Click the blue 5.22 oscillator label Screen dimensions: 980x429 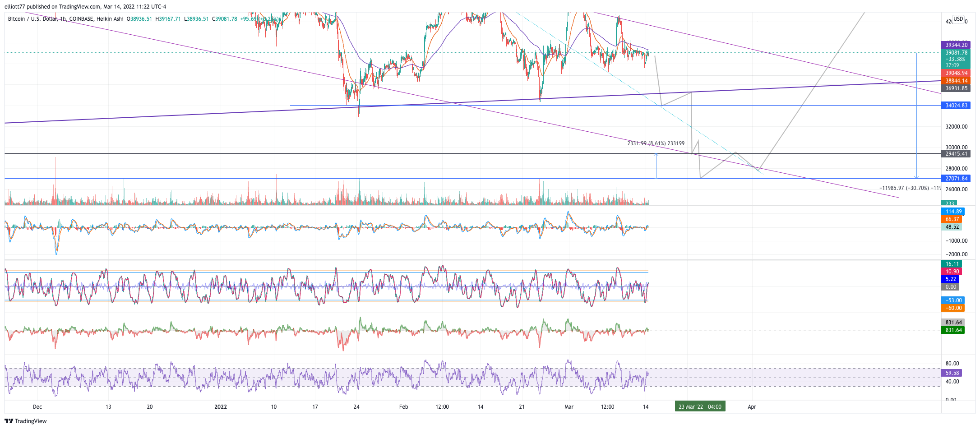[950, 279]
